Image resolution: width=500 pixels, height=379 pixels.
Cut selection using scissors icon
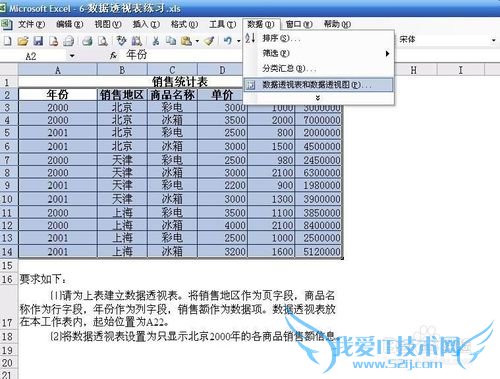coord(155,41)
